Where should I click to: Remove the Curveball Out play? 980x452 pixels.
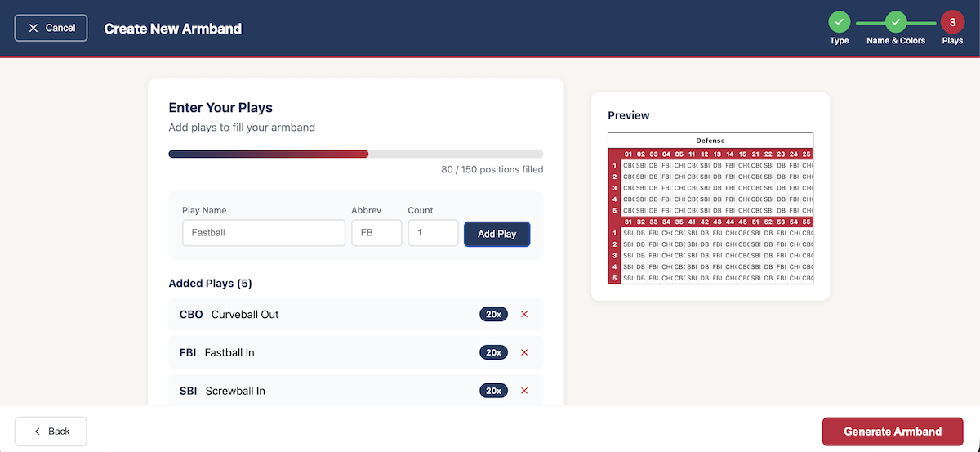click(x=524, y=314)
